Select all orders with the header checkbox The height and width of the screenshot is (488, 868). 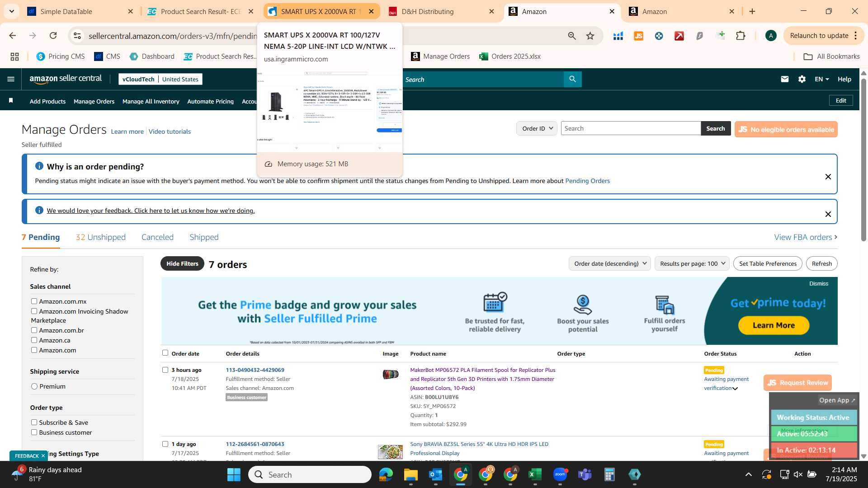165,353
